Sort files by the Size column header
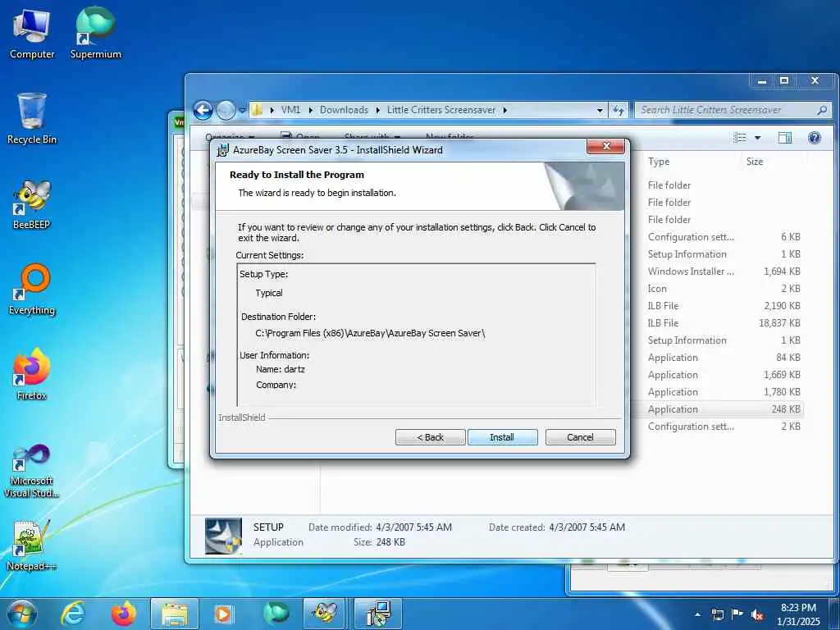The height and width of the screenshot is (630, 840). 755,162
